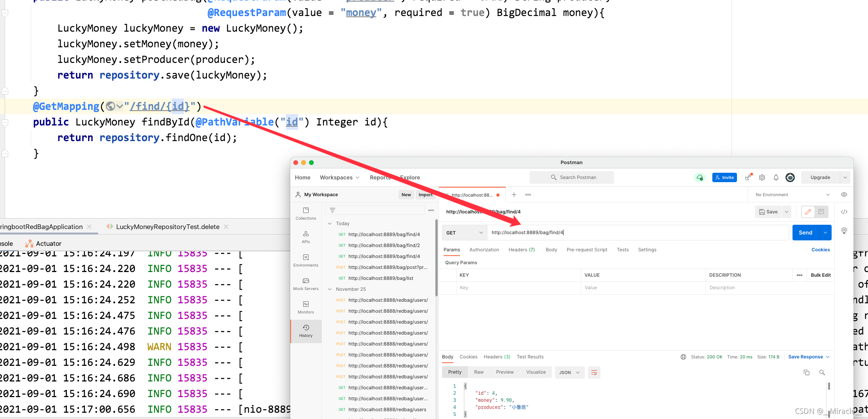Image resolution: width=868 pixels, height=419 pixels.
Task: Open the Cookies link
Action: (x=820, y=250)
